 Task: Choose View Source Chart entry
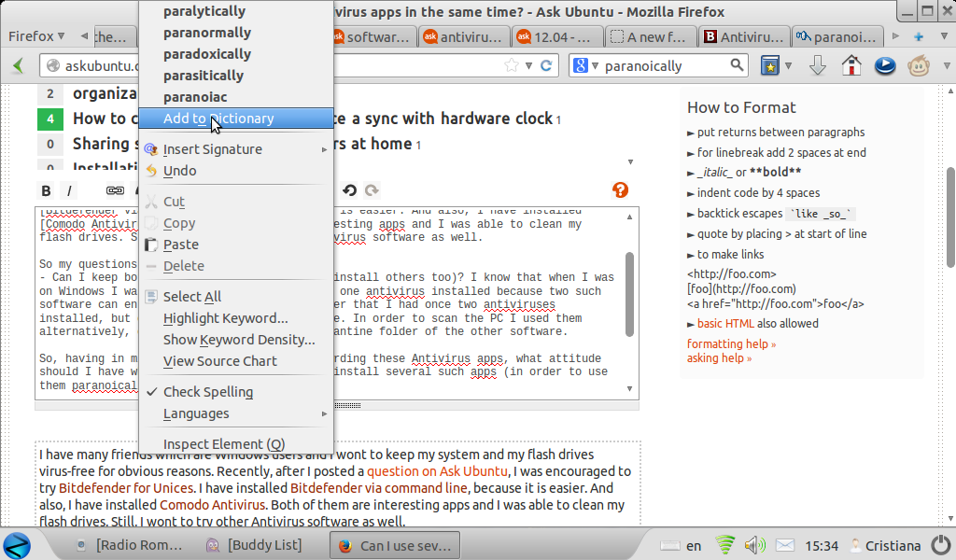coord(236,361)
